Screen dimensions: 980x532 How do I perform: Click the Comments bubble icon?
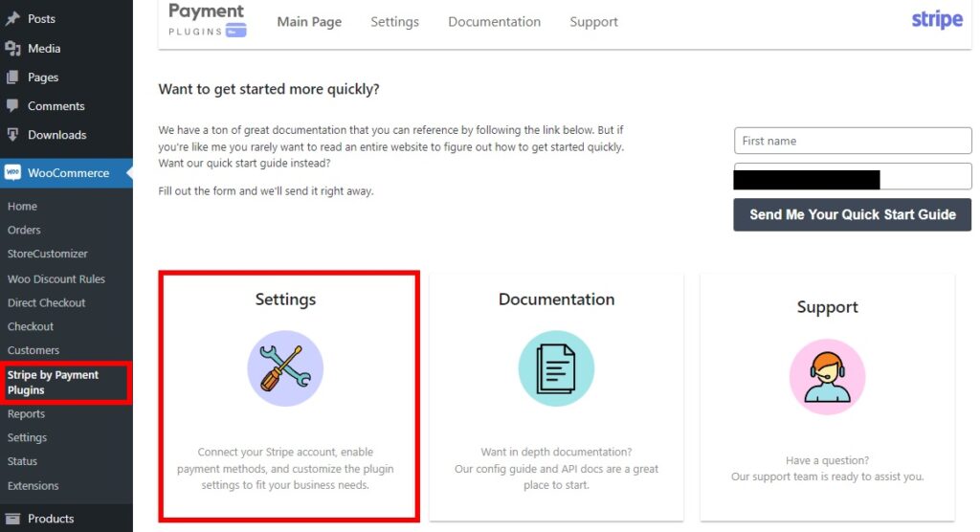point(12,105)
